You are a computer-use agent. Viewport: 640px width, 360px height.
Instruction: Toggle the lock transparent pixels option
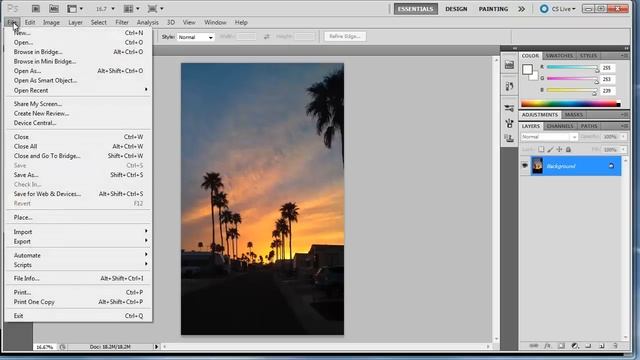click(x=541, y=149)
